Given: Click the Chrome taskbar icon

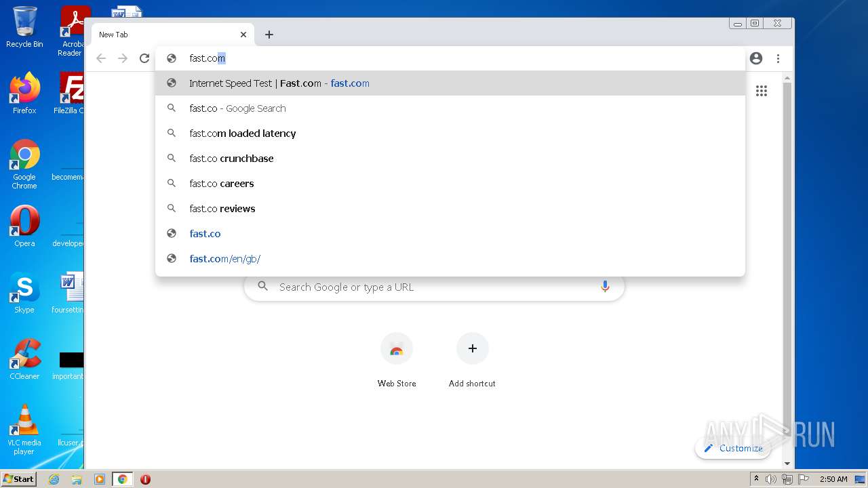Looking at the screenshot, I should pos(123,479).
